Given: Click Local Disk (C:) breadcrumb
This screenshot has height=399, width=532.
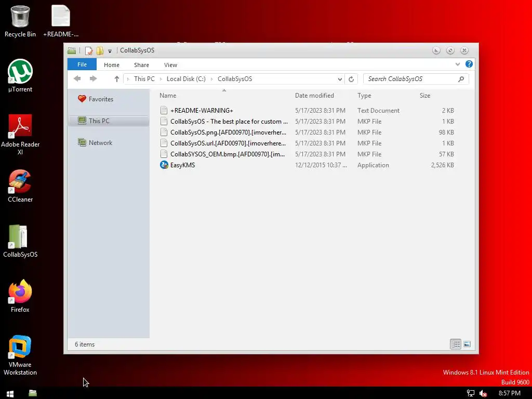Looking at the screenshot, I should (186, 79).
